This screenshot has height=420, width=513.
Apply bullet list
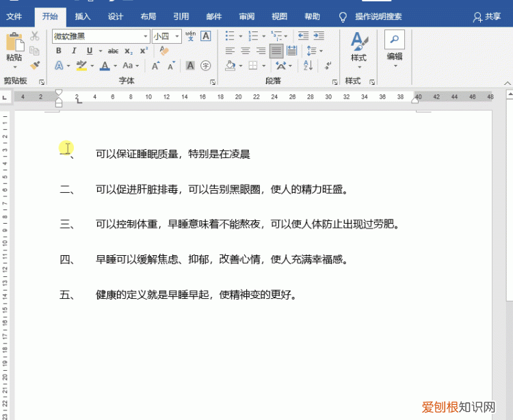tap(230, 36)
